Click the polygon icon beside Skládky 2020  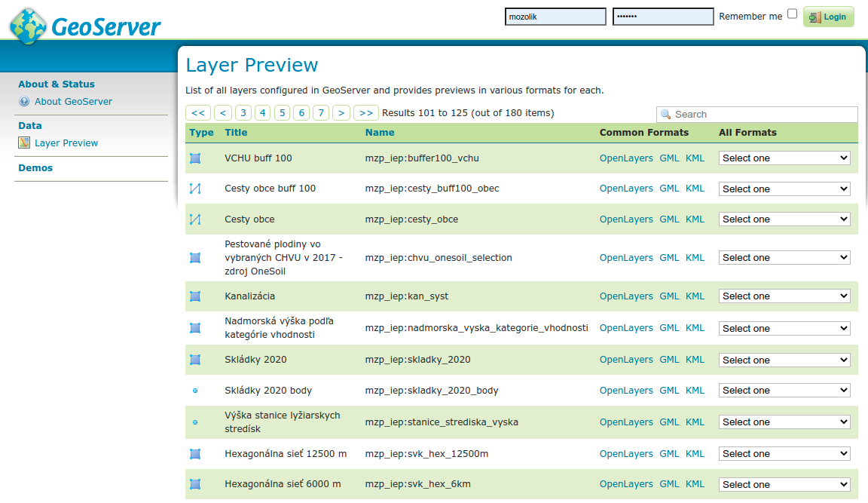(x=195, y=359)
